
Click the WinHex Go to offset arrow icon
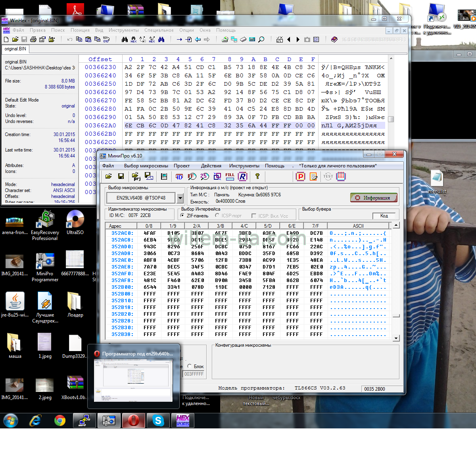[179, 39]
